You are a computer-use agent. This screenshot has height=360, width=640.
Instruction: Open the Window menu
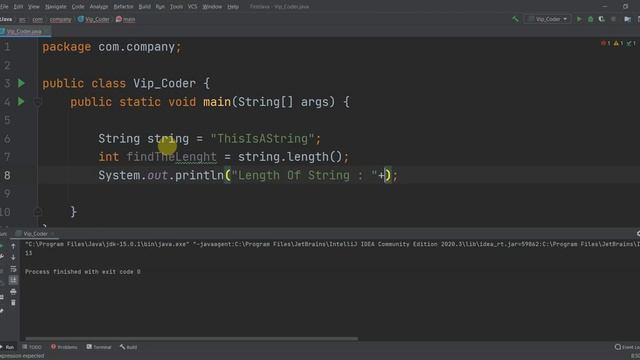[x=212, y=7]
